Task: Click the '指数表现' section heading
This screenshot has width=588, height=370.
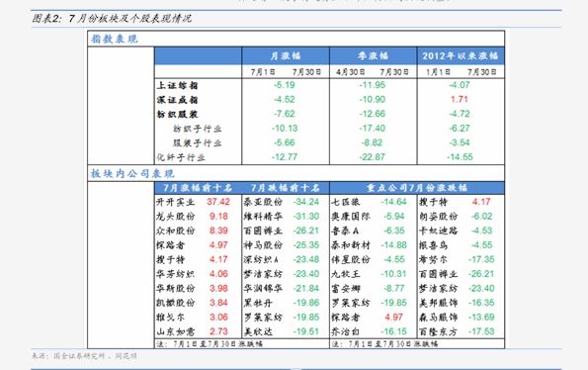Action: 115,39
